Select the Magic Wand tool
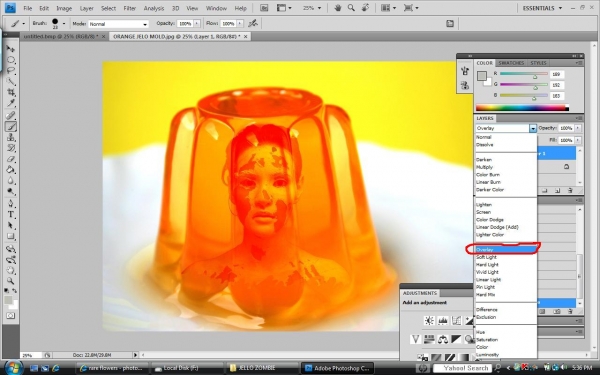Image resolution: width=600 pixels, height=375 pixels. [11, 81]
